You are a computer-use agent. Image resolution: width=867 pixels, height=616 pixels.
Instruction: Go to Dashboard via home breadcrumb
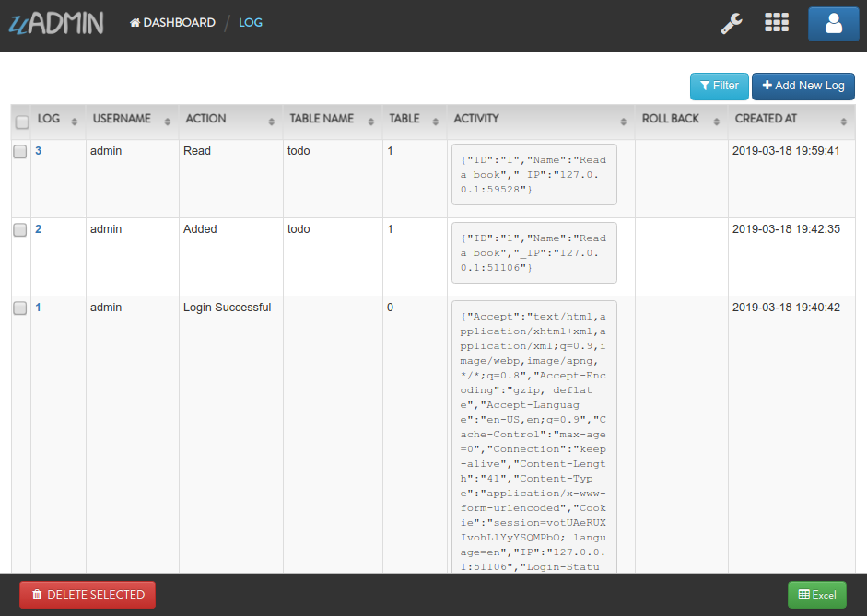172,23
